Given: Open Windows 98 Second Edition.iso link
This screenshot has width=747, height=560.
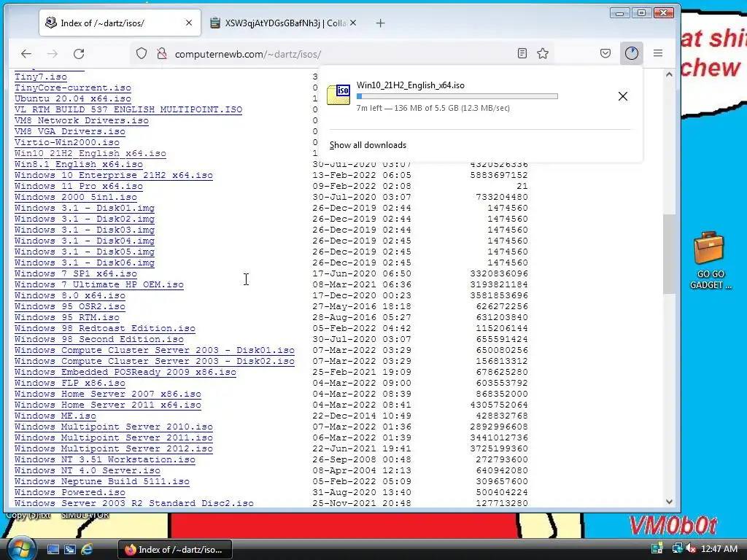Looking at the screenshot, I should pyautogui.click(x=99, y=340).
